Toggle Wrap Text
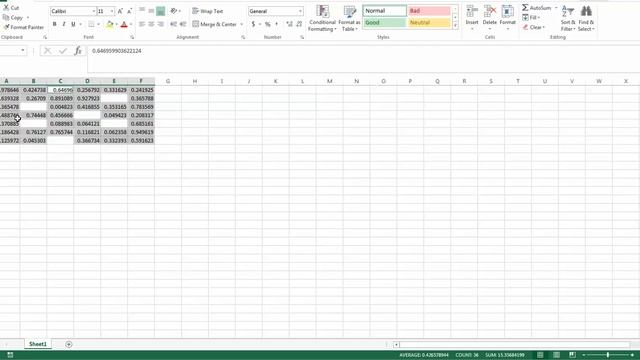 208,11
